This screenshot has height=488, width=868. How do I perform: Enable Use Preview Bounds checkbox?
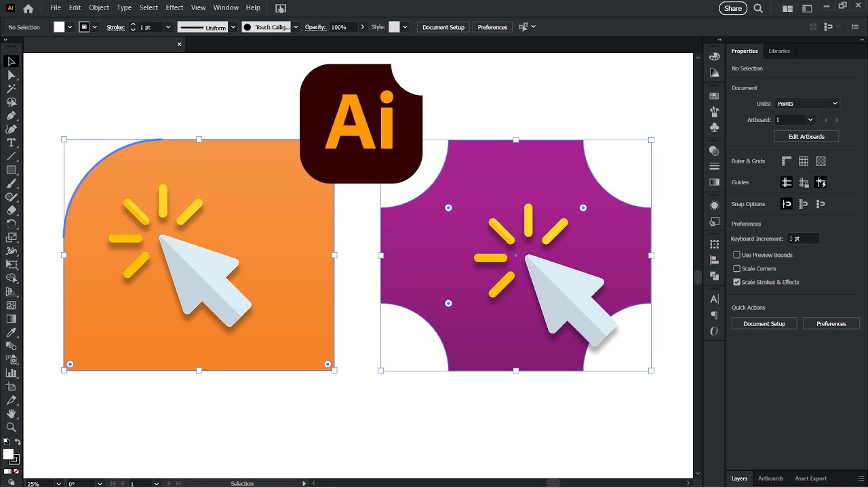click(x=736, y=255)
